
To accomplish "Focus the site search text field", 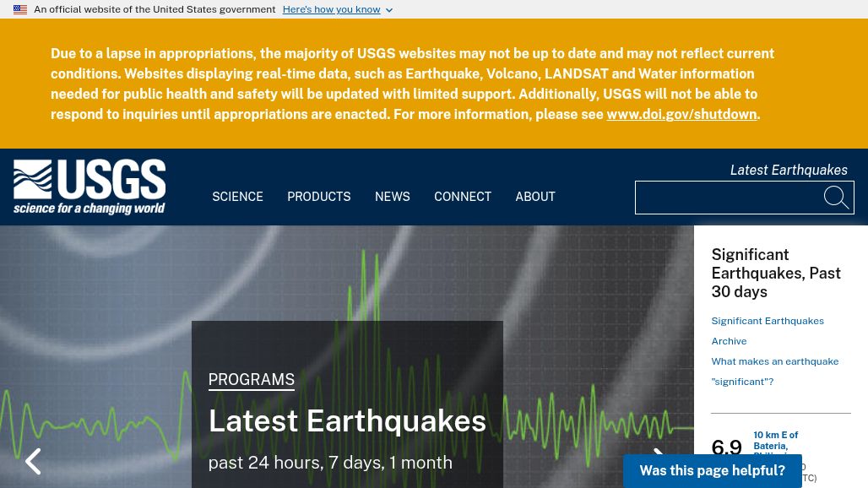I will (726, 198).
